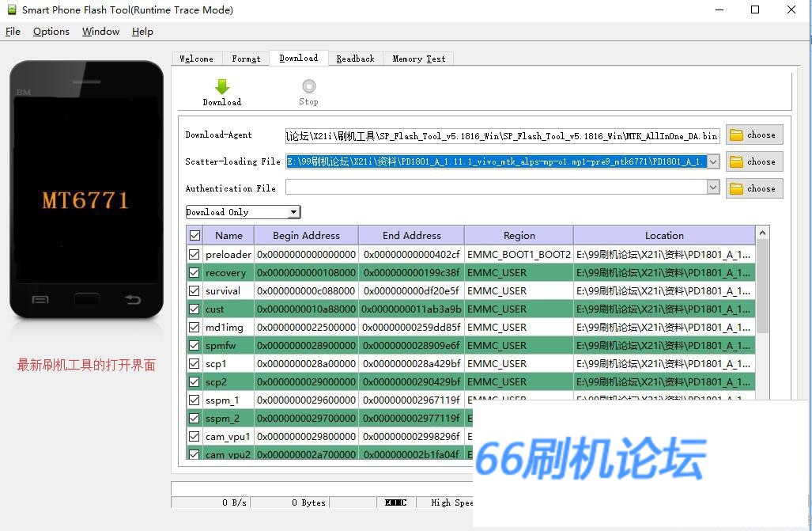
Task: Uncheck the preloader partition checkbox
Action: 195,254
